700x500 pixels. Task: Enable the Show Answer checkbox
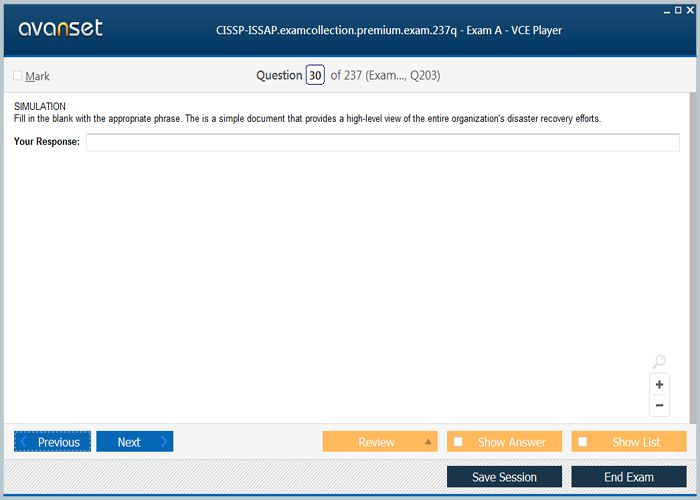458,442
